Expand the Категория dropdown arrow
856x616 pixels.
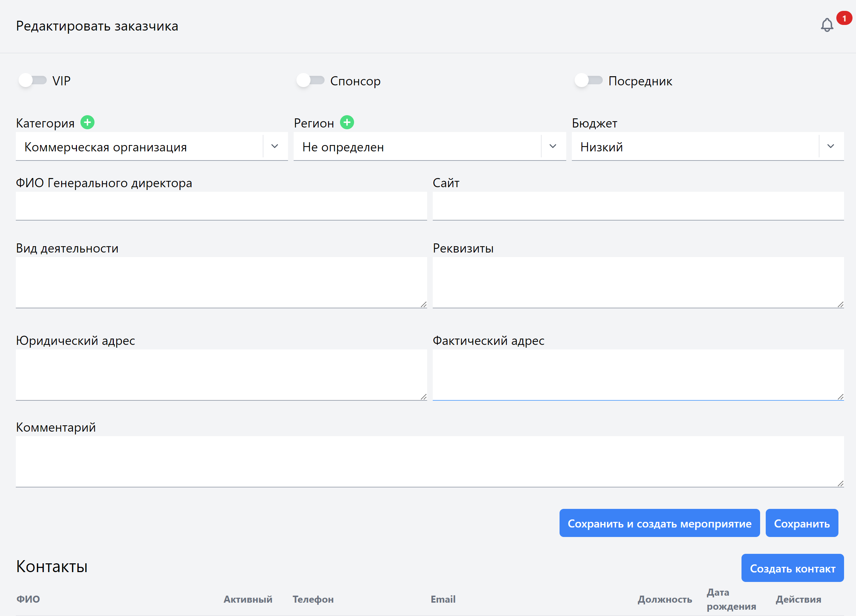coord(275,146)
